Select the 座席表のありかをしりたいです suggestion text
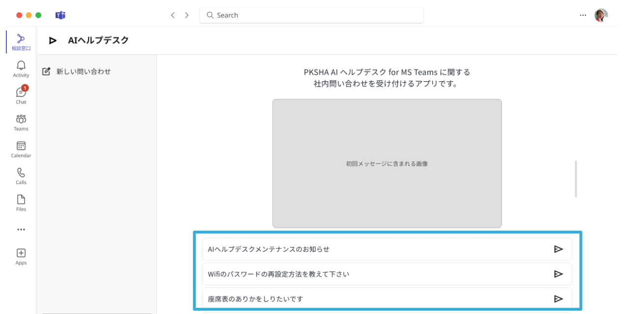This screenshot has height=314, width=644. (255, 299)
